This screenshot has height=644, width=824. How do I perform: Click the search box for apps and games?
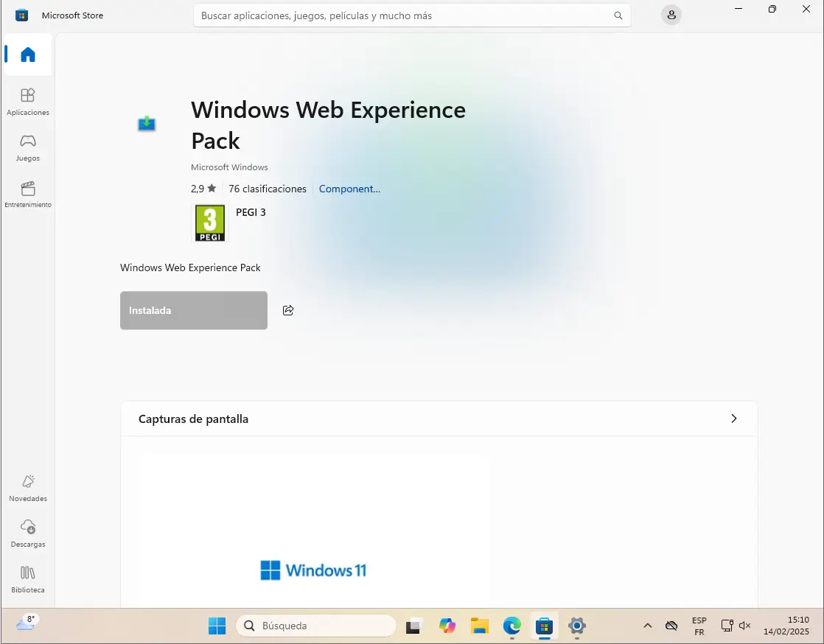[x=412, y=15]
